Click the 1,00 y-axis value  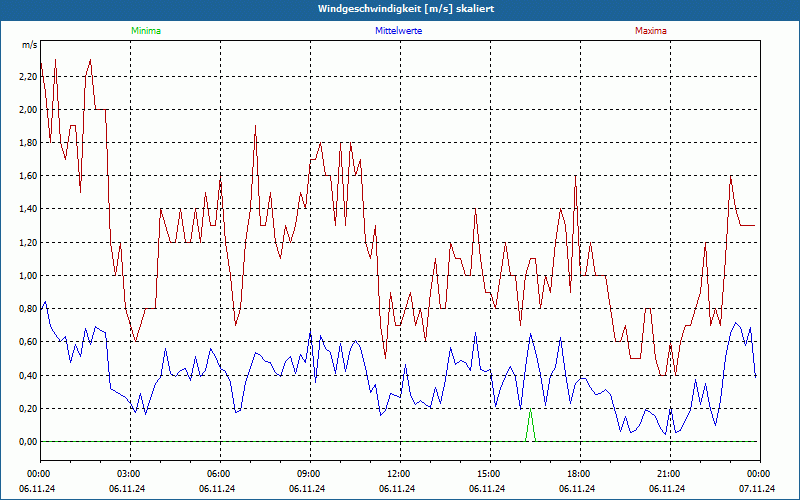(28, 276)
